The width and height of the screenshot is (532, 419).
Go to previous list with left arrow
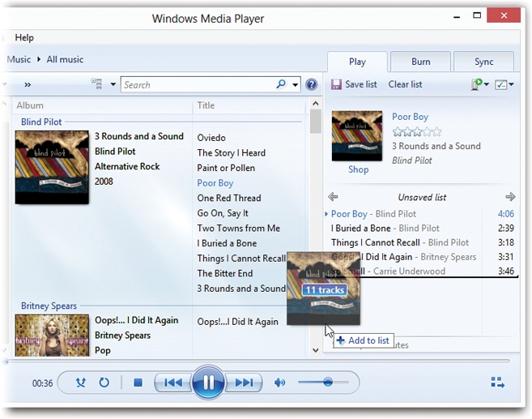(x=333, y=197)
